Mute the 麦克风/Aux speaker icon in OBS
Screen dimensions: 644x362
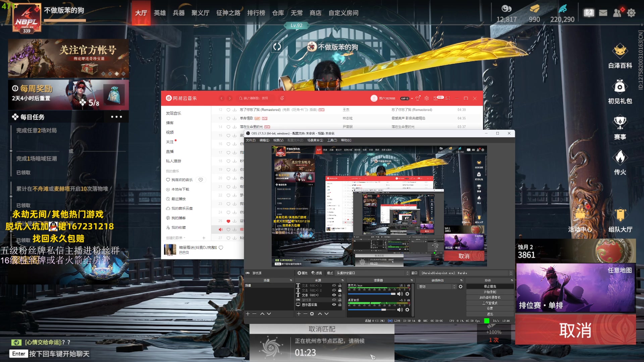tap(400, 294)
